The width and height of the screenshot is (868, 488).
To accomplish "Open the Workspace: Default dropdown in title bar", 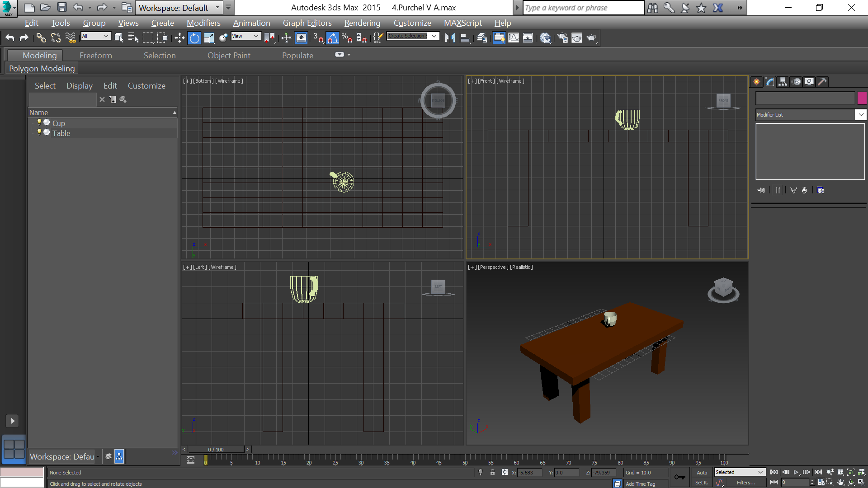I will 179,8.
